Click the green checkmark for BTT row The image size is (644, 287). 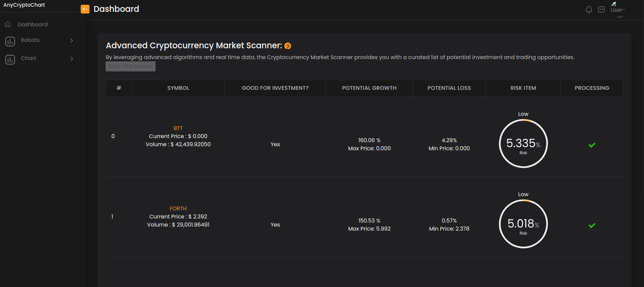(592, 145)
